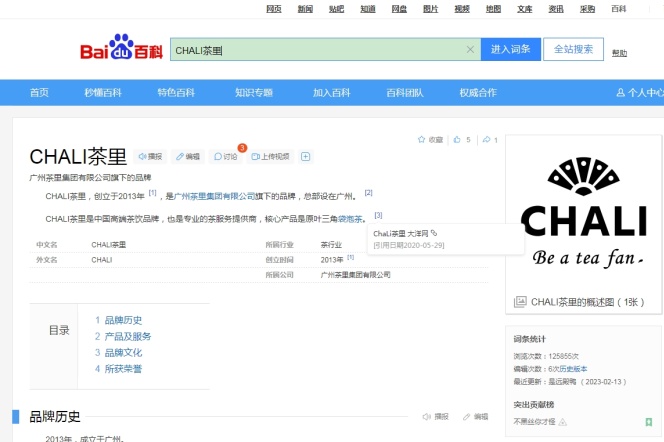
Task: Select the 广州茶里集团有限公司 value in 所属公司 row
Action: point(355,275)
